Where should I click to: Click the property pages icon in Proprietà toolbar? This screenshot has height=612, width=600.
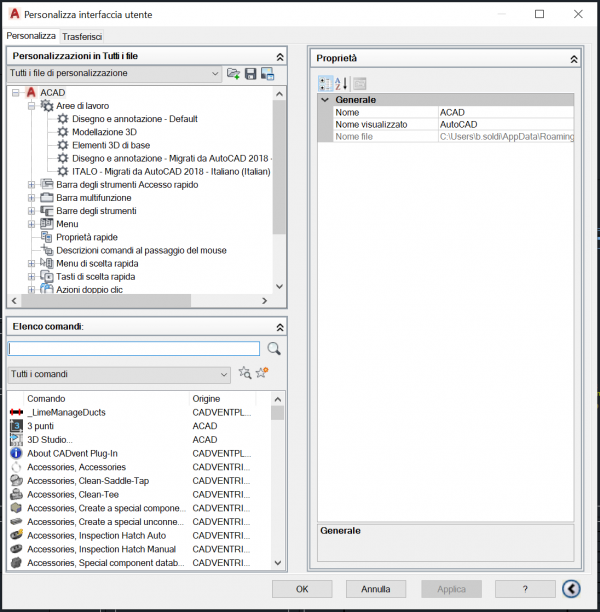(360, 84)
